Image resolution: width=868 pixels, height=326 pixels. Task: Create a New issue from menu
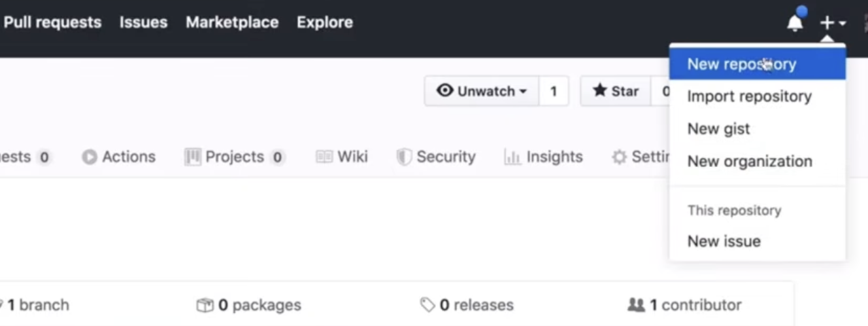click(724, 241)
